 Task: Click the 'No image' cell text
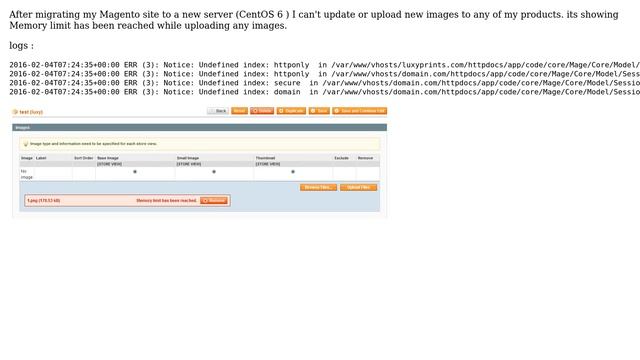click(x=27, y=174)
